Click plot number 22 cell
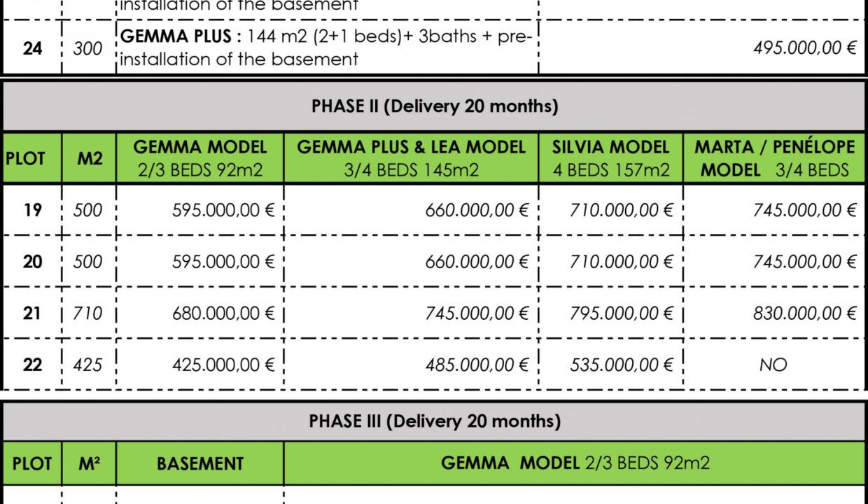The height and width of the screenshot is (504, 868). coord(33,365)
